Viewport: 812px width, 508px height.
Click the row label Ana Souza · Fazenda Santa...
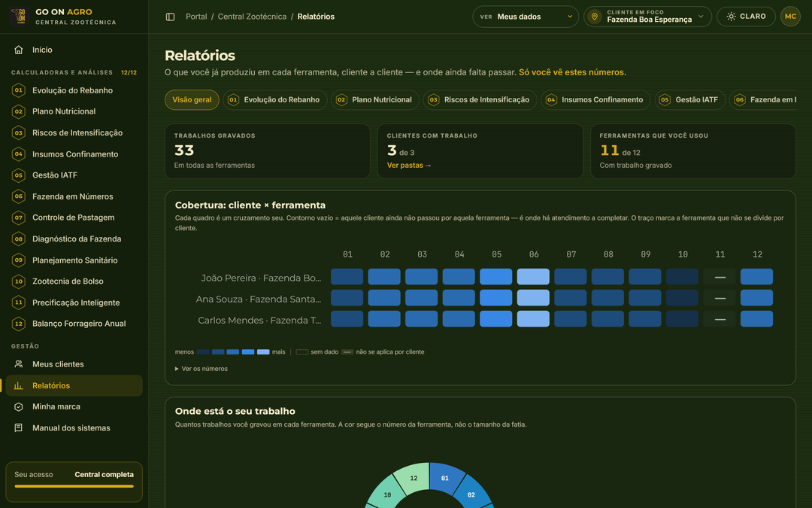tap(259, 299)
